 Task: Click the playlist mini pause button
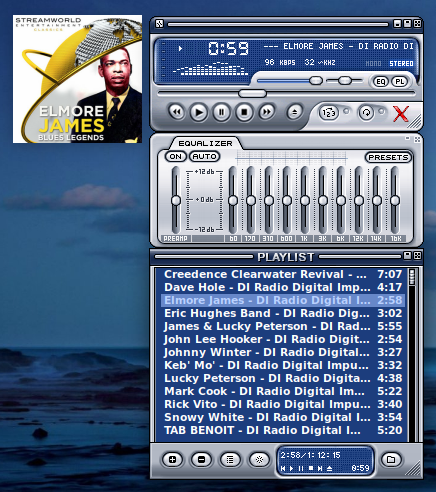point(301,468)
